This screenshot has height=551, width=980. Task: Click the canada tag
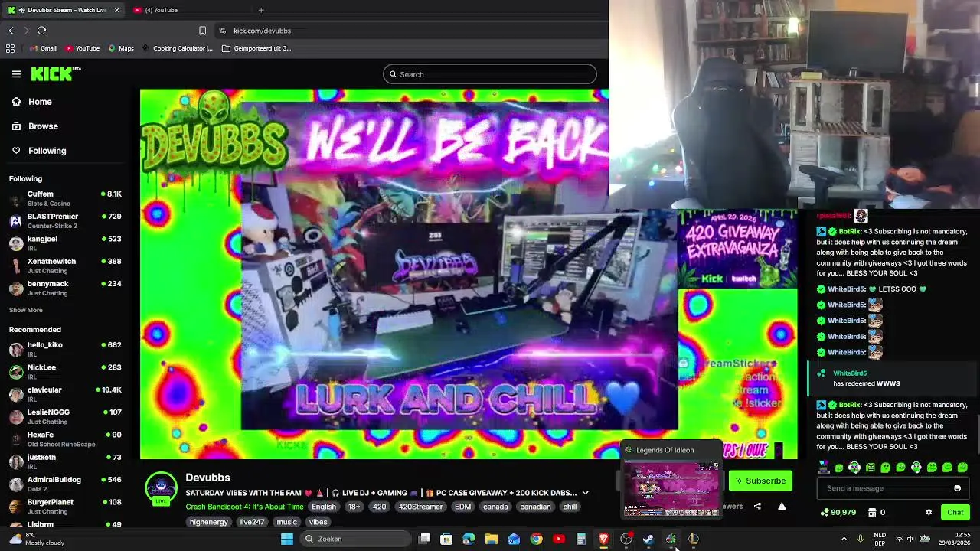[495, 507]
